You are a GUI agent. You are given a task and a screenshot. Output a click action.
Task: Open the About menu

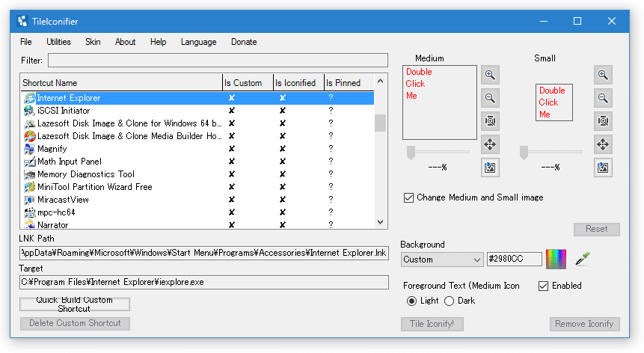point(125,42)
